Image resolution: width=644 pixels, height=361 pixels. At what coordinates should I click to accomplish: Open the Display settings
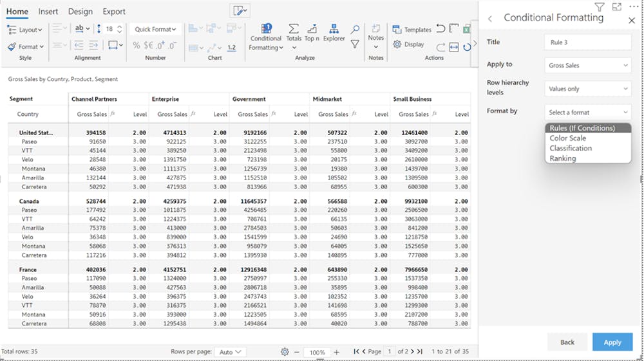[408, 44]
